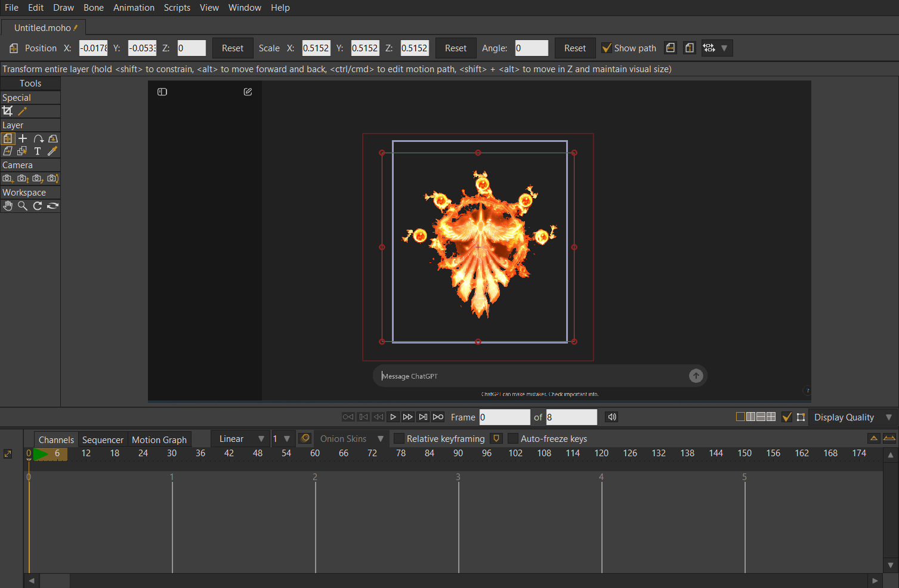The height and width of the screenshot is (588, 899).
Task: Expand the Onion Skins dropdown
Action: [351, 439]
